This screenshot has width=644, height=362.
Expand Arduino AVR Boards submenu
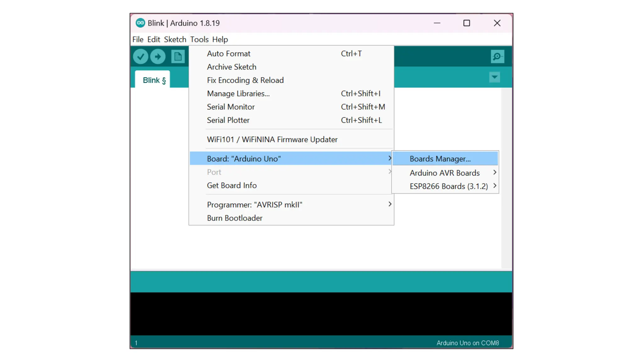445,173
